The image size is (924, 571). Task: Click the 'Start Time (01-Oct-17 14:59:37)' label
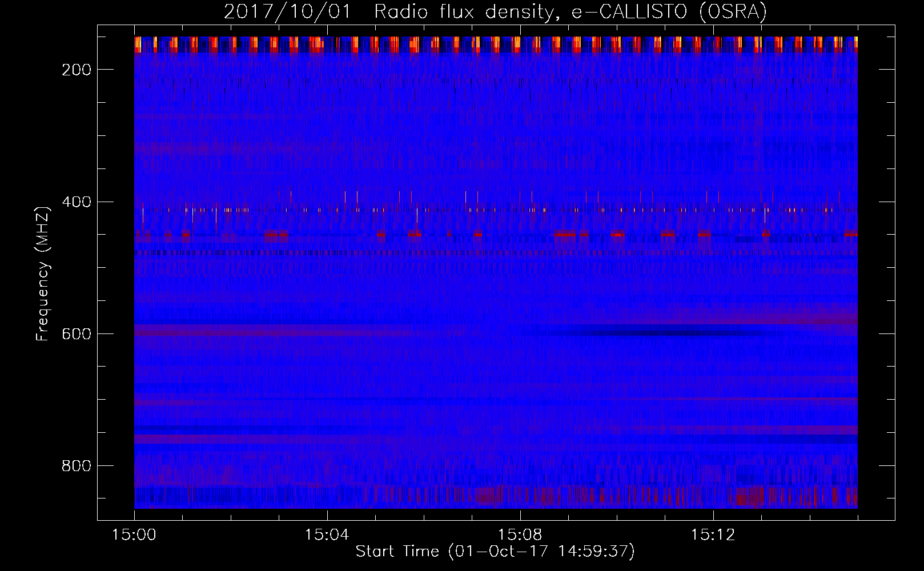point(495,551)
